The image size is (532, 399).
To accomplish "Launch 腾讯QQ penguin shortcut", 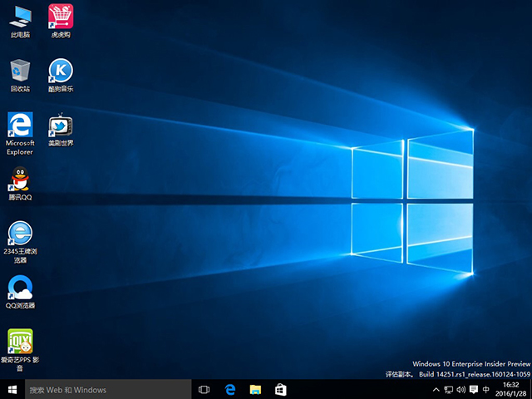I will coord(20,179).
